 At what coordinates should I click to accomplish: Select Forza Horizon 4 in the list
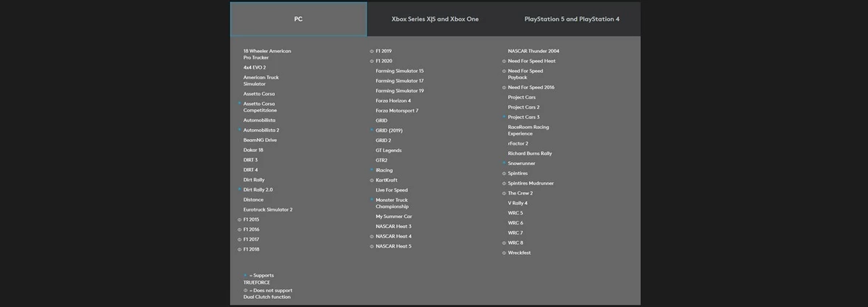click(393, 101)
